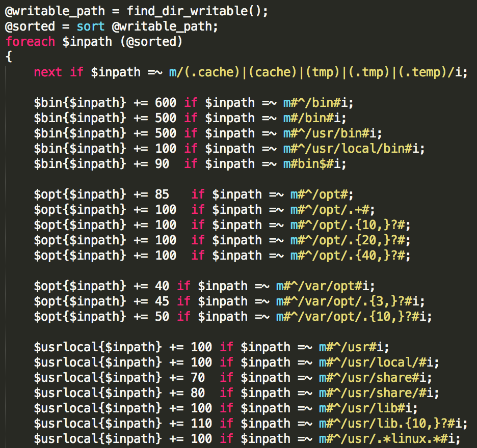Click the regex m#^/var/opt#i
This screenshot has height=448, width=477.
(x=323, y=286)
